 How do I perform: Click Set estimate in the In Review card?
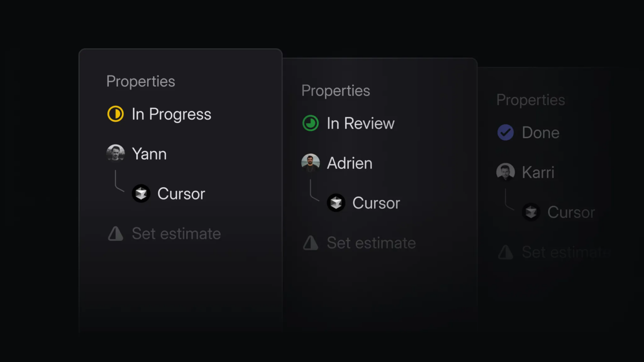[371, 242]
